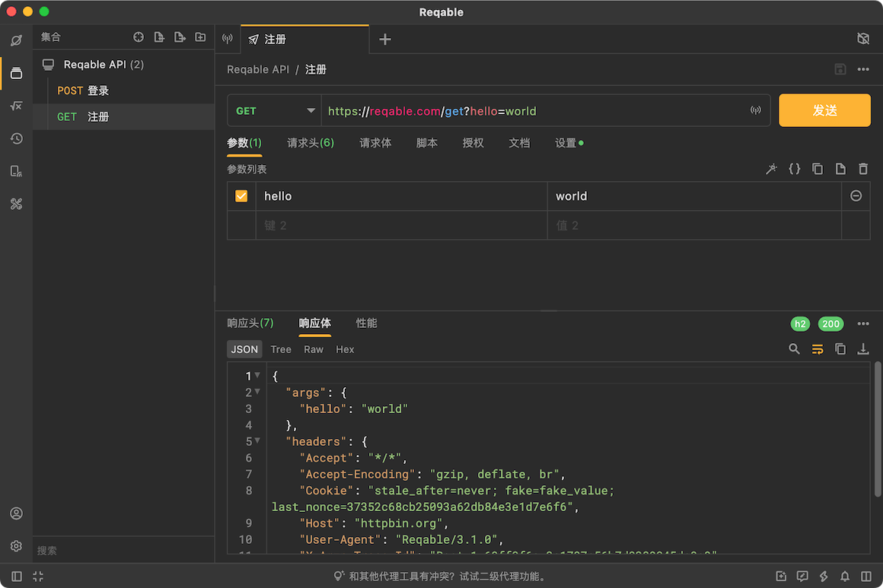Viewport: 883px width, 588px height.
Task: Switch to the 请求头(6) tab
Action: [x=311, y=143]
